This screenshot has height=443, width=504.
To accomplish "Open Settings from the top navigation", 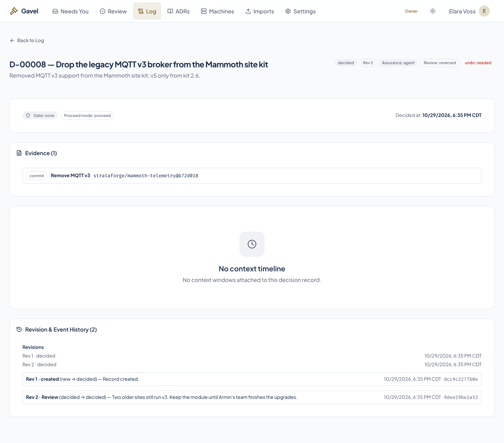I will tap(300, 11).
